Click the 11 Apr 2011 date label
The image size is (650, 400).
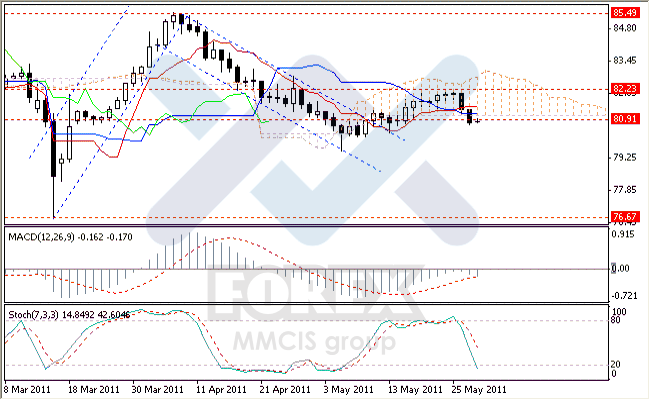click(221, 390)
